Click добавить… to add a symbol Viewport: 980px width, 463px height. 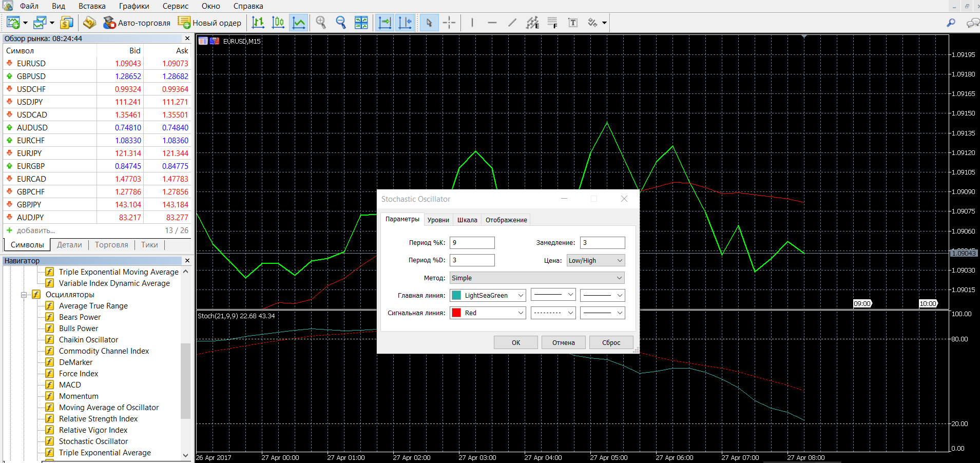(36, 230)
